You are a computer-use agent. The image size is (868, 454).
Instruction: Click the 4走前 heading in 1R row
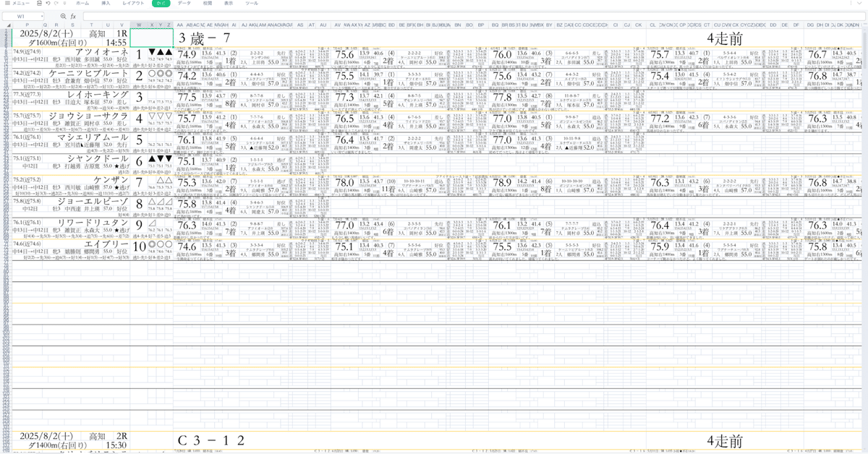click(x=725, y=38)
